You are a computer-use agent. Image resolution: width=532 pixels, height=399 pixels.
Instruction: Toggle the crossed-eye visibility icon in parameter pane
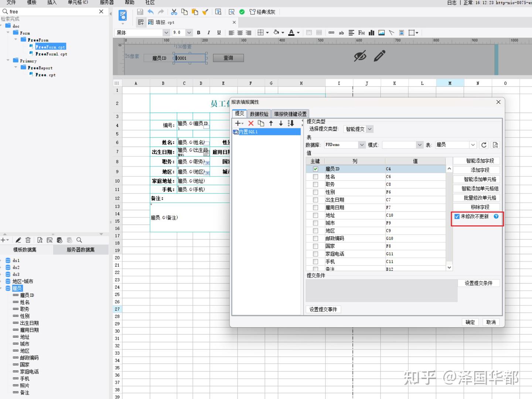tap(360, 56)
